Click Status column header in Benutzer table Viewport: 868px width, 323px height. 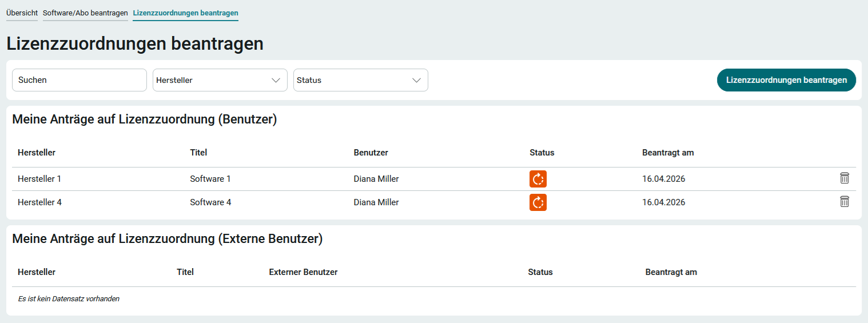[x=541, y=153]
